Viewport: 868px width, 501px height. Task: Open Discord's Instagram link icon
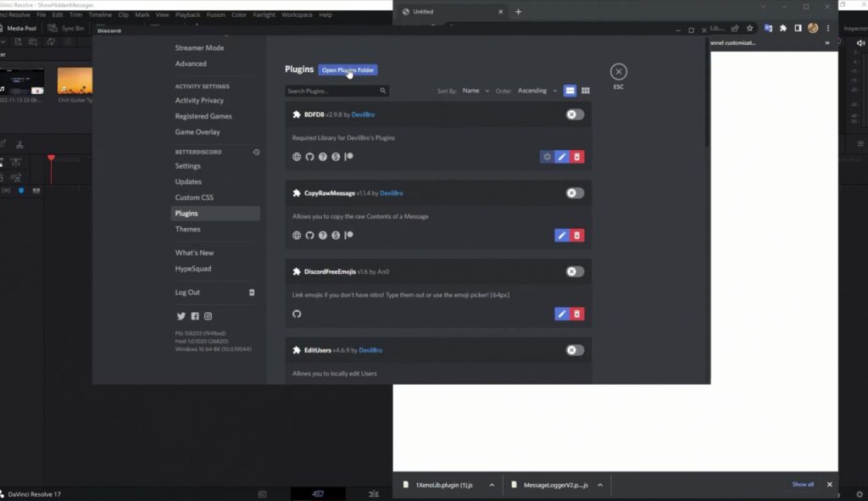[x=209, y=316]
